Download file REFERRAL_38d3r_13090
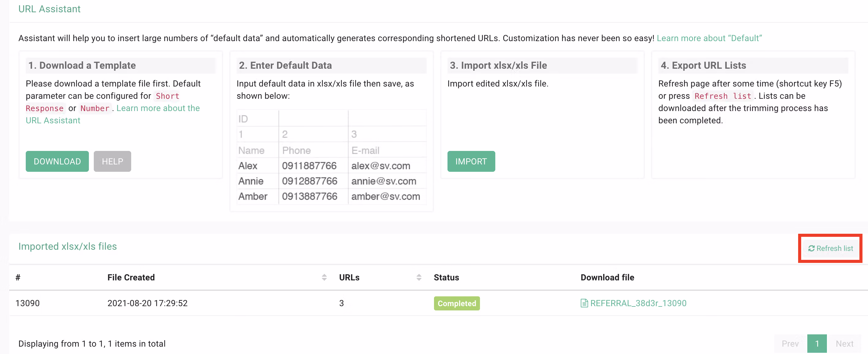The height and width of the screenshot is (354, 868). [638, 303]
